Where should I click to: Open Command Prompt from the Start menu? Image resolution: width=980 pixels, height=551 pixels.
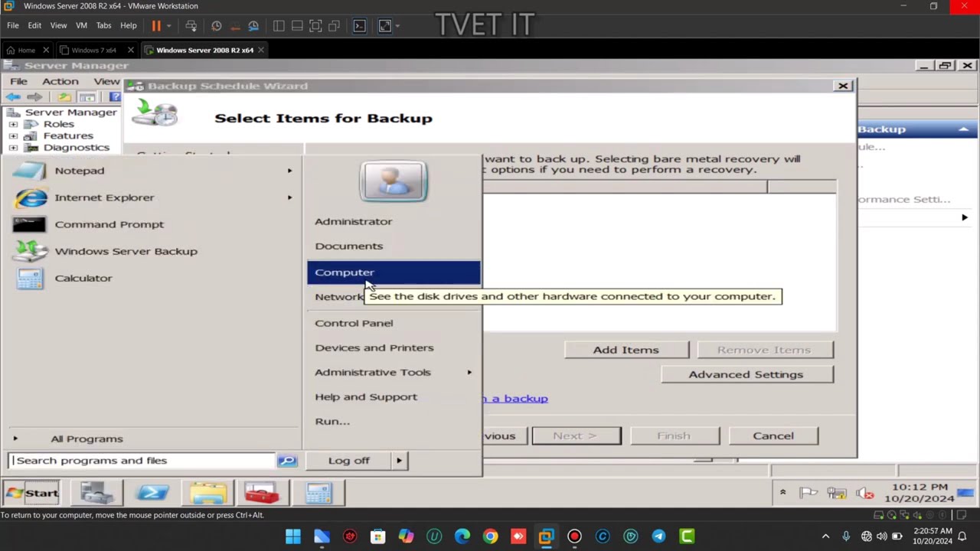tap(153, 224)
